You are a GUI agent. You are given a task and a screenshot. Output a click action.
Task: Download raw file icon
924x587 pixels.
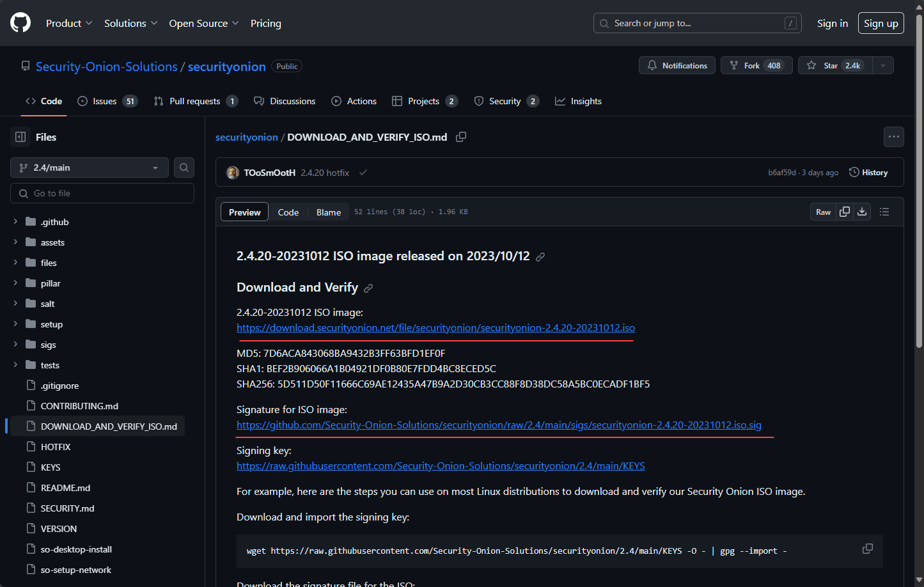click(862, 212)
